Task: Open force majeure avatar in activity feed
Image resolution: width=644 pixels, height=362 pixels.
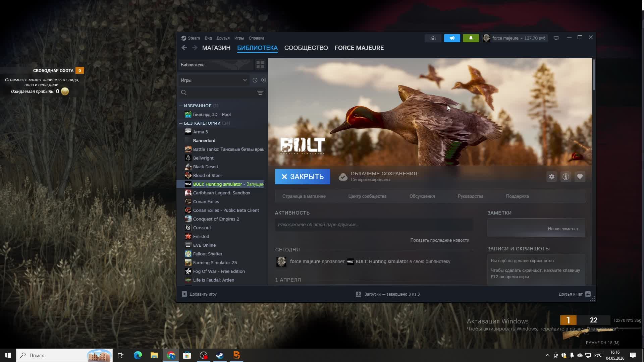Action: [281, 261]
